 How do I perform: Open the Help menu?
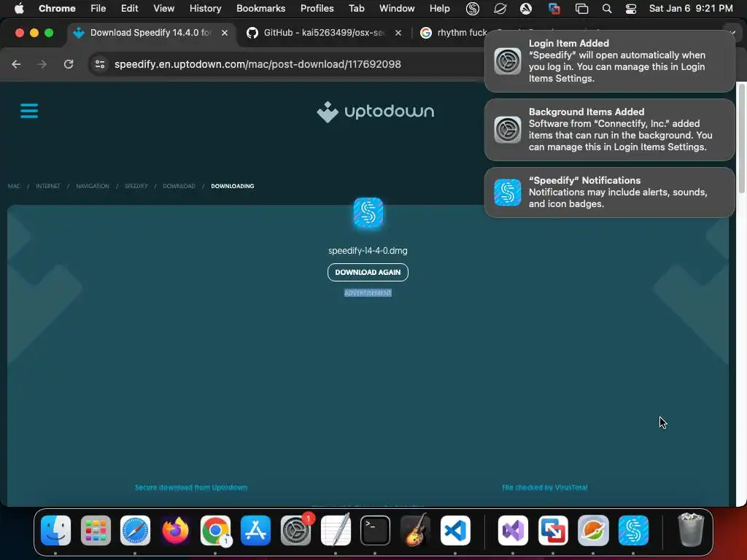click(x=439, y=9)
